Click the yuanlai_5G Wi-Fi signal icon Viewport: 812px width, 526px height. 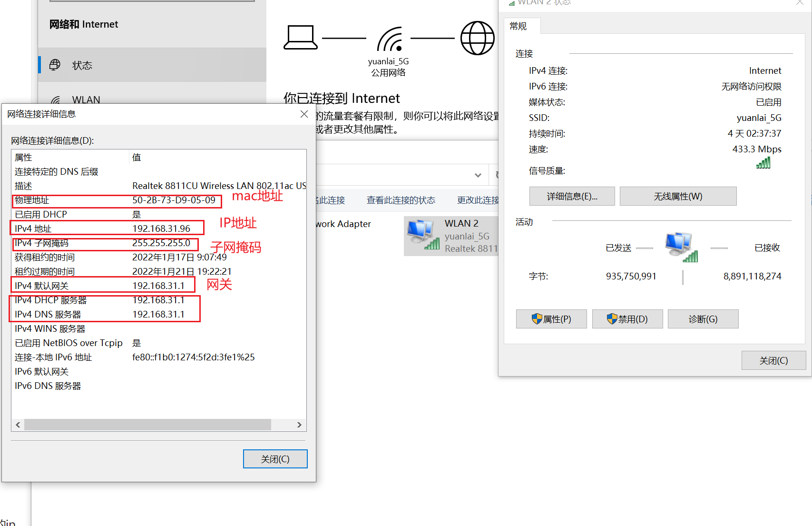(x=390, y=39)
